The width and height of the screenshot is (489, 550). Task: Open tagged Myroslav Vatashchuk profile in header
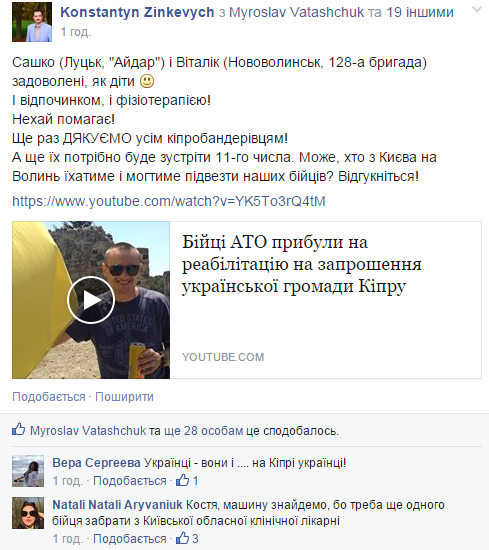(x=297, y=12)
